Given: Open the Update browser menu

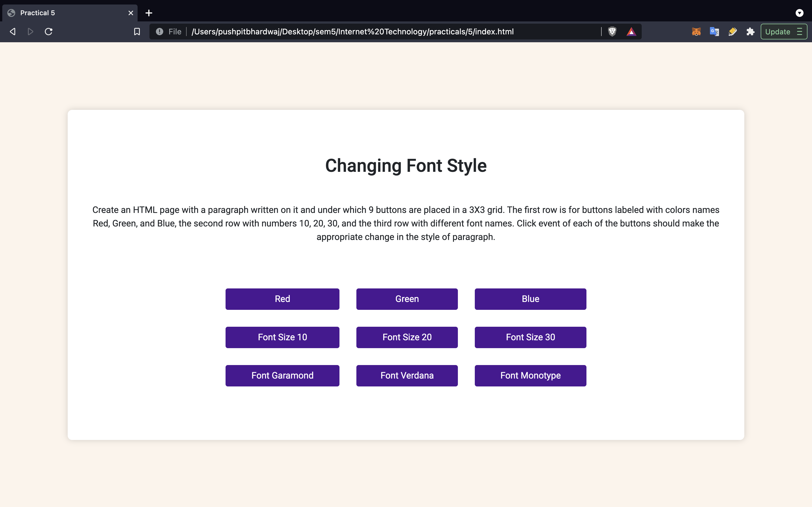Looking at the screenshot, I should [784, 32].
